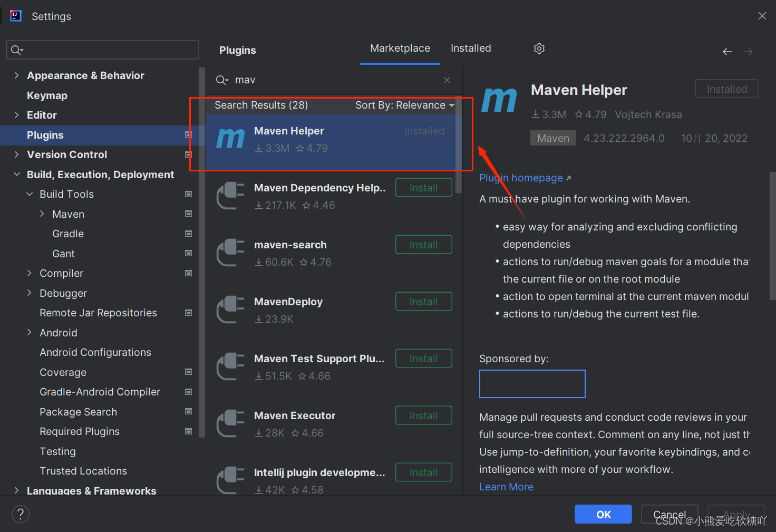
Task: Click the plugin list vertical scrollbar
Action: (459, 145)
